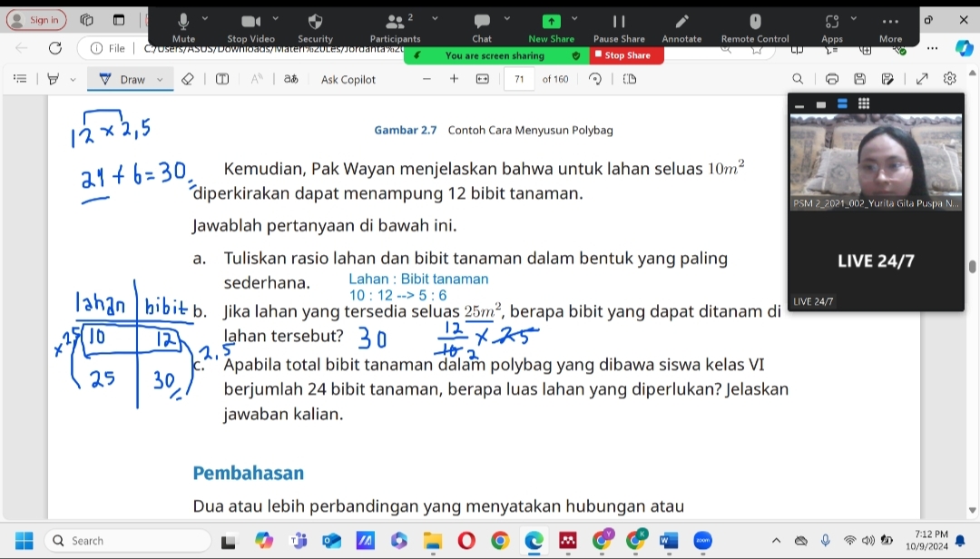This screenshot has width=980, height=559.
Task: Expand the Apps options arrow
Action: pos(854,19)
